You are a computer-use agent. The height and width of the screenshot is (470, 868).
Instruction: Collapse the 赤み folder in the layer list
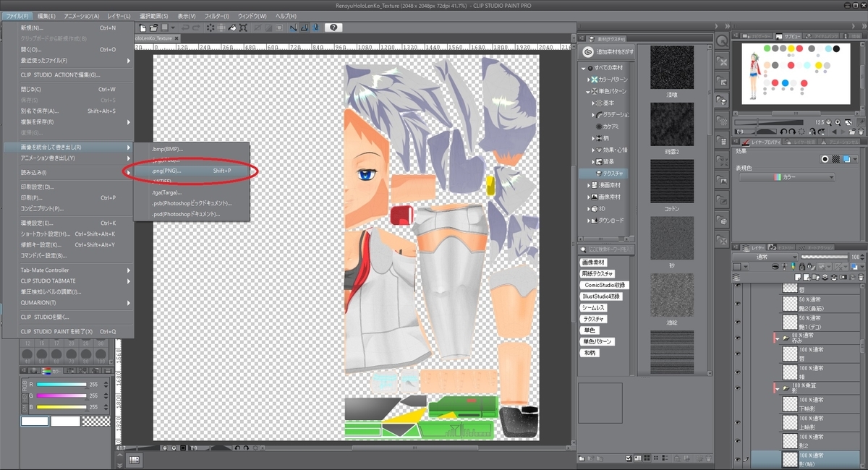pyautogui.click(x=777, y=339)
